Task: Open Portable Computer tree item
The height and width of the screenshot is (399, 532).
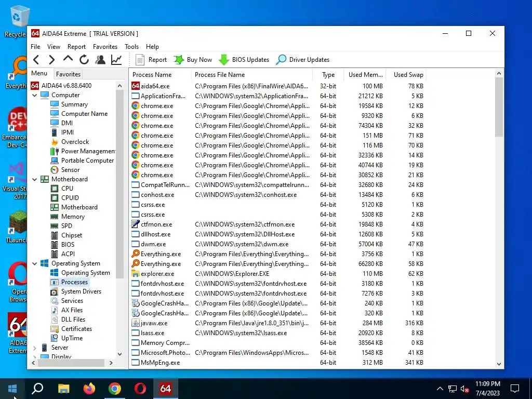Action: pos(82,161)
